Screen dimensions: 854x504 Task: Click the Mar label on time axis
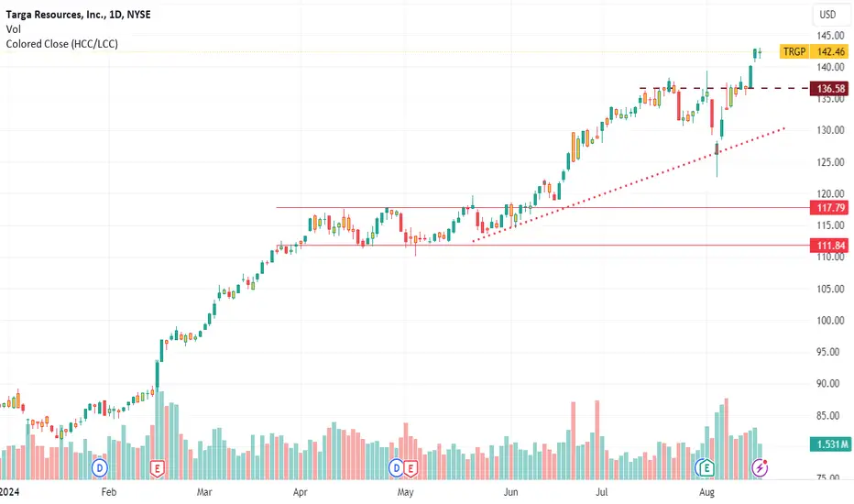click(x=204, y=492)
